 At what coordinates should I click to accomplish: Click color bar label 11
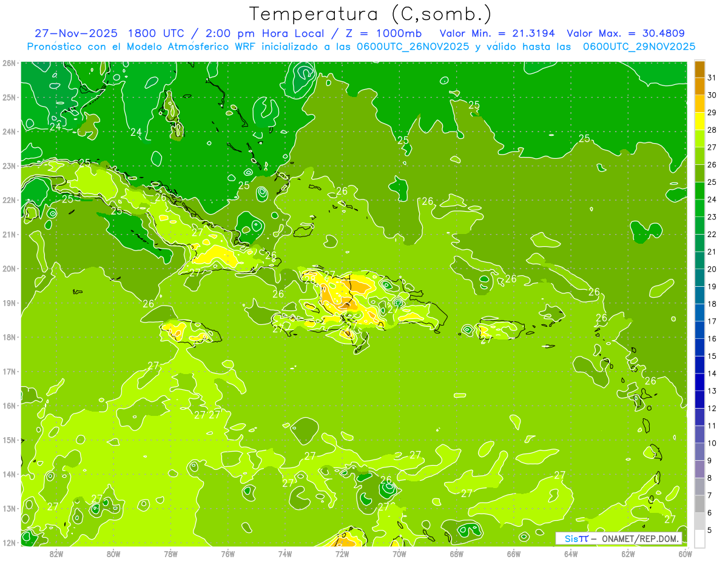pos(712,426)
